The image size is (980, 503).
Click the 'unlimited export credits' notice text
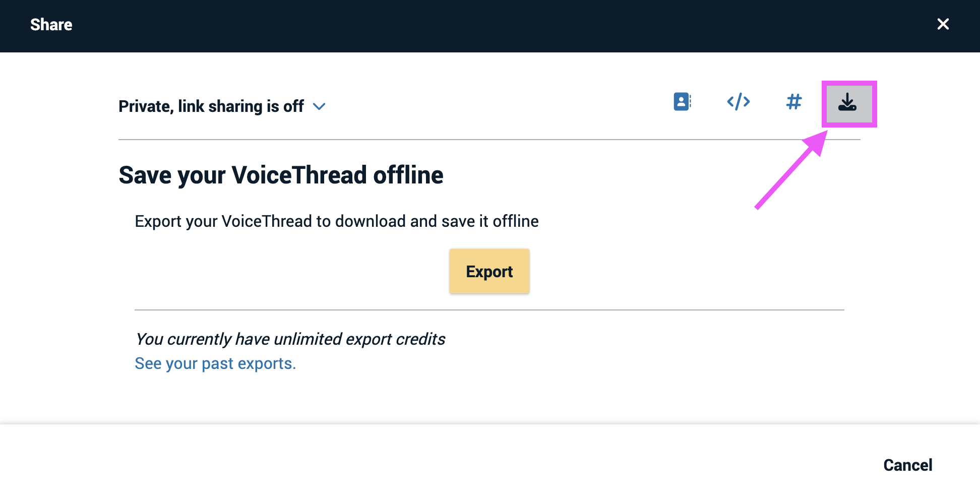point(290,339)
